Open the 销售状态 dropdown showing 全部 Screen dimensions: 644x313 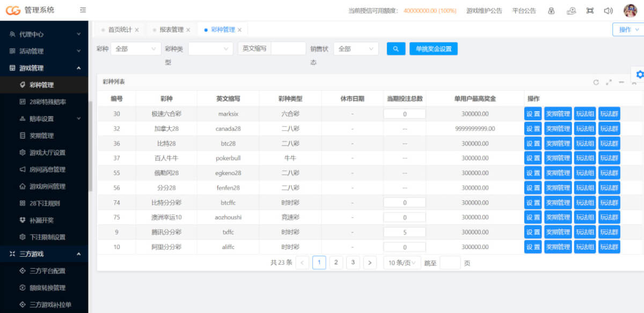(x=356, y=49)
